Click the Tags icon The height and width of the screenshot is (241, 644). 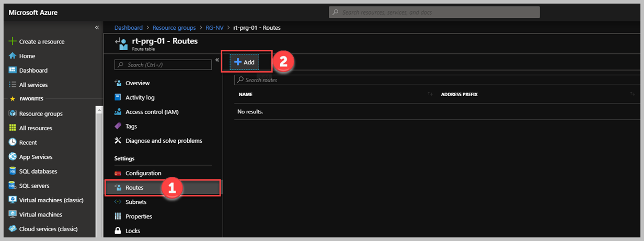click(x=118, y=126)
